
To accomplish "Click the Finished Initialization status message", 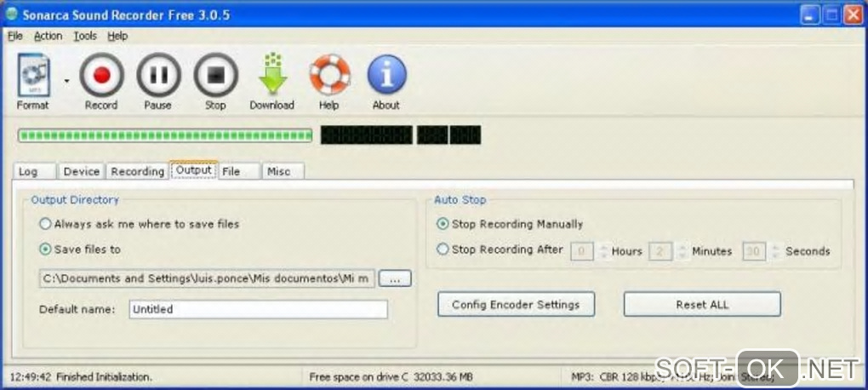I will tap(81, 376).
